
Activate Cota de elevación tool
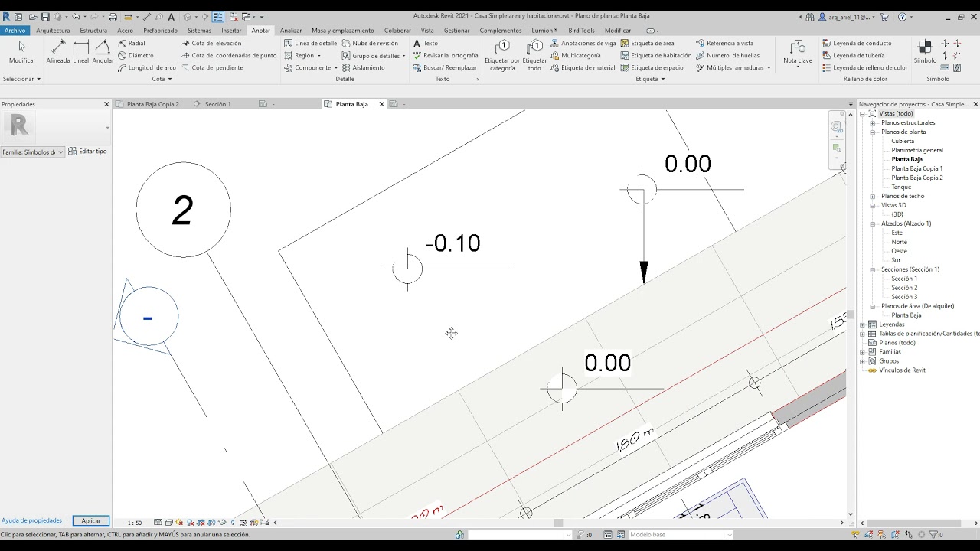coord(211,44)
